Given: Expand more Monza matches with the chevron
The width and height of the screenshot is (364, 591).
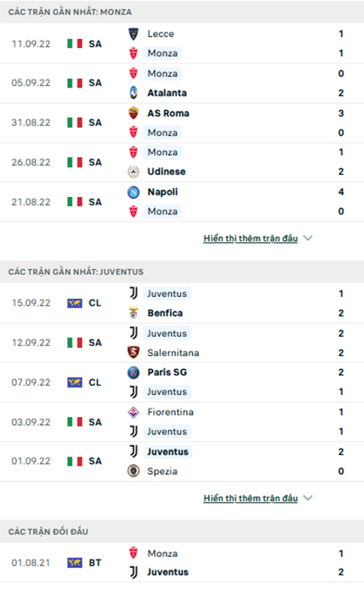Looking at the screenshot, I should point(307,238).
